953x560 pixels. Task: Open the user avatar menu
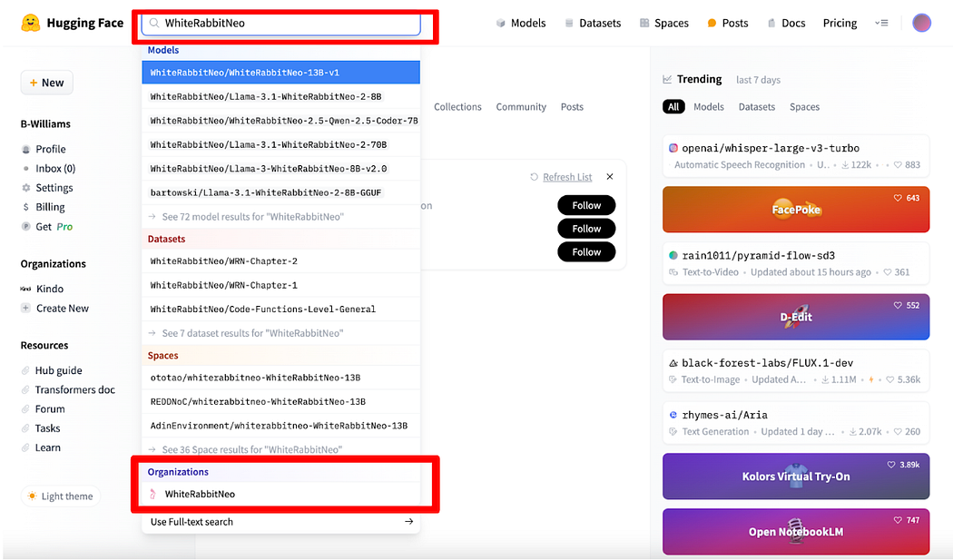921,23
